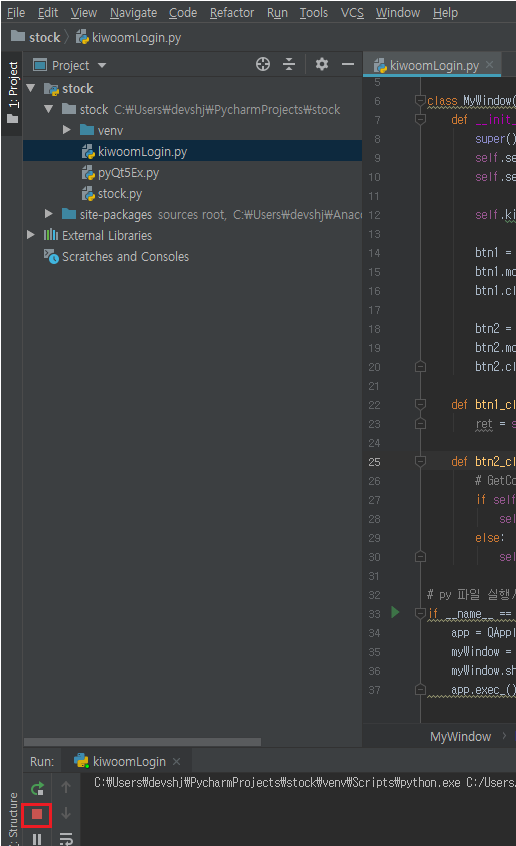Open the Edit menu

[x=48, y=12]
